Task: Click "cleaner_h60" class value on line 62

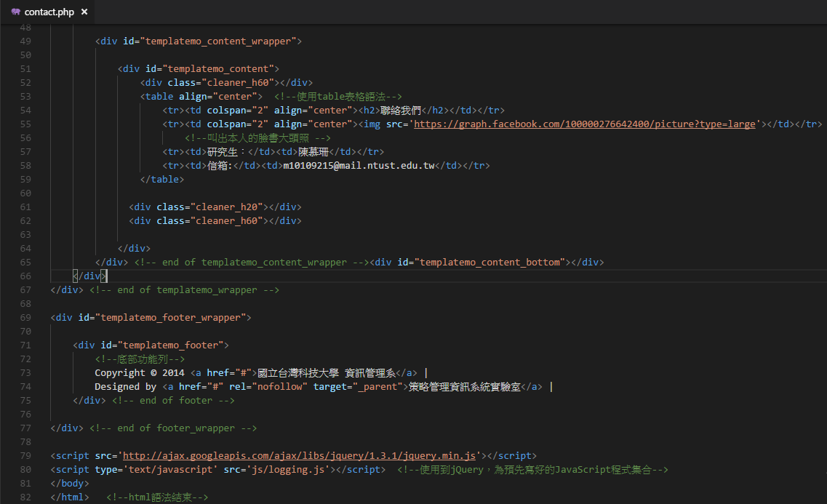Action: pyautogui.click(x=227, y=221)
